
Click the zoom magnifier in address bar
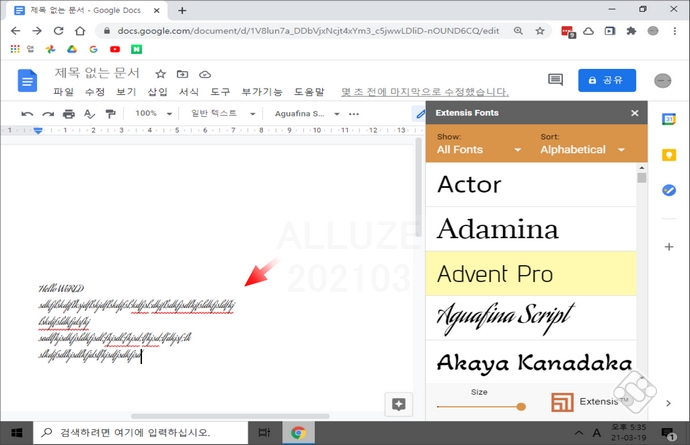tap(518, 31)
